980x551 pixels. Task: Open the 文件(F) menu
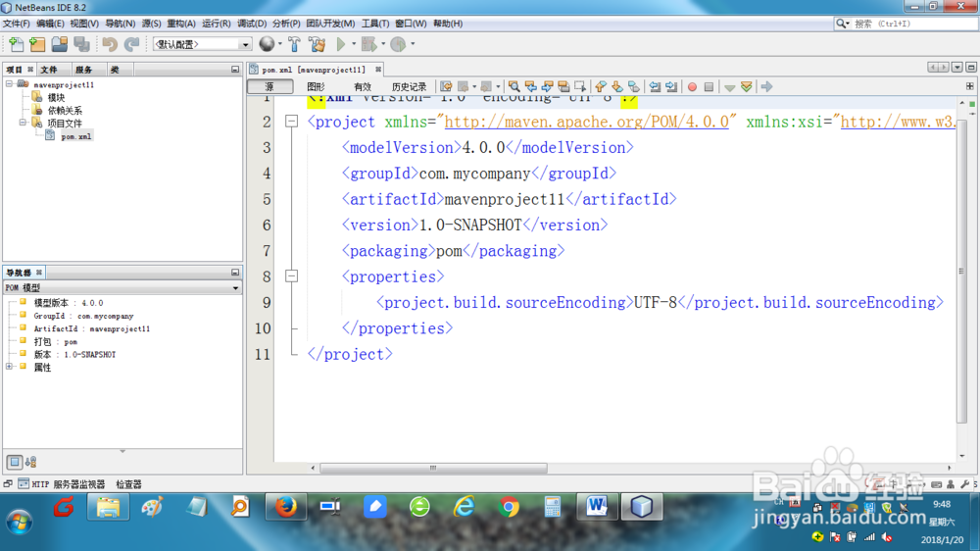pos(17,24)
